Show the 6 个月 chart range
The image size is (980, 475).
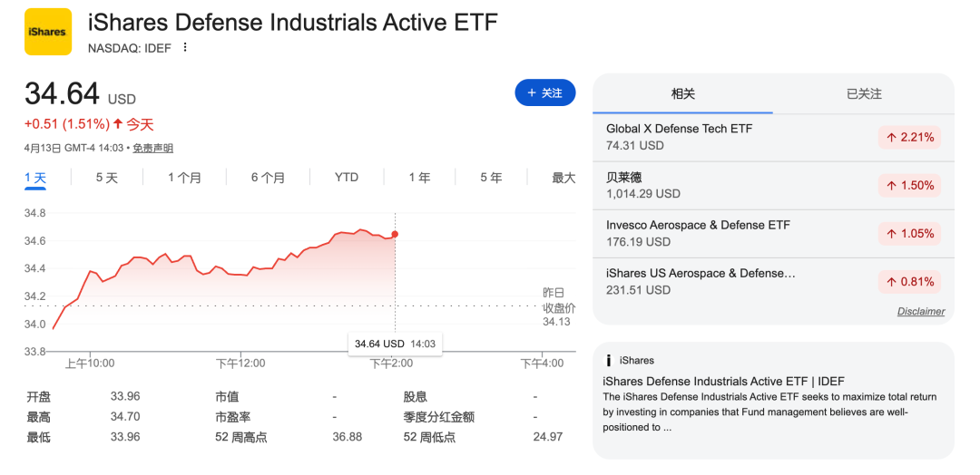pyautogui.click(x=268, y=178)
